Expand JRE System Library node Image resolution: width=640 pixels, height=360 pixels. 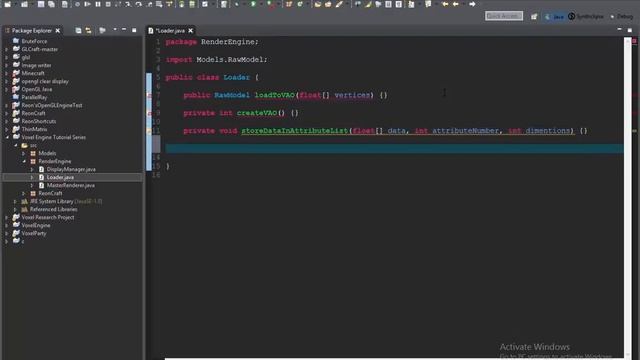pos(16,202)
